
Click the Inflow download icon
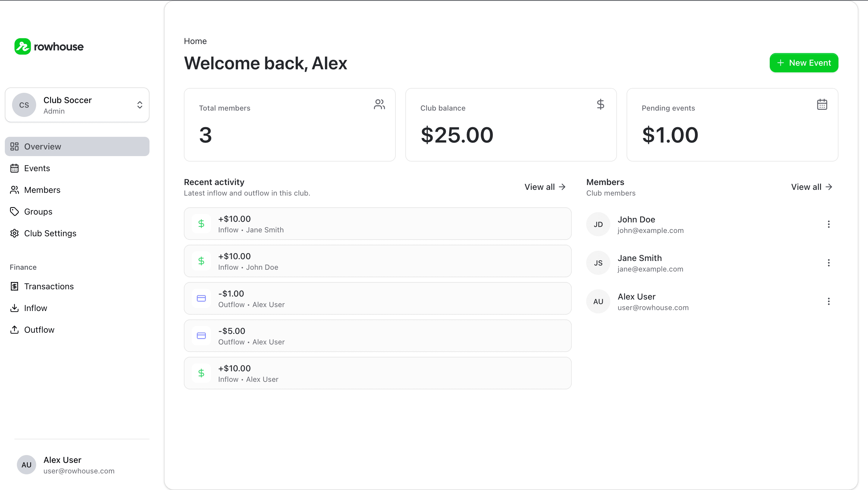14,308
